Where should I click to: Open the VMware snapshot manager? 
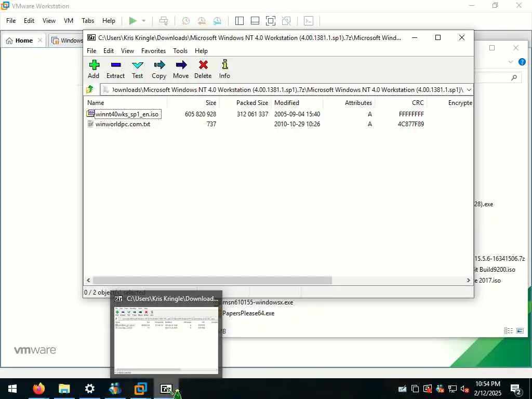217,21
